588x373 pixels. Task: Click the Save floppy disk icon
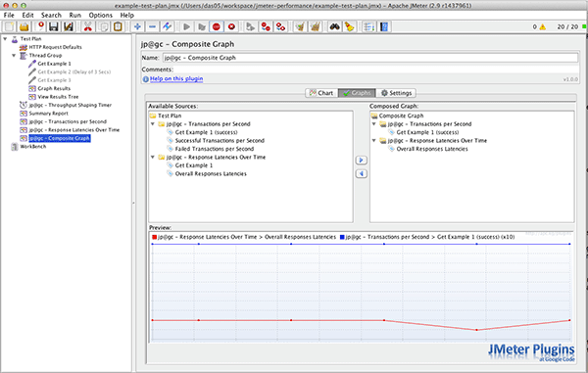(54, 26)
